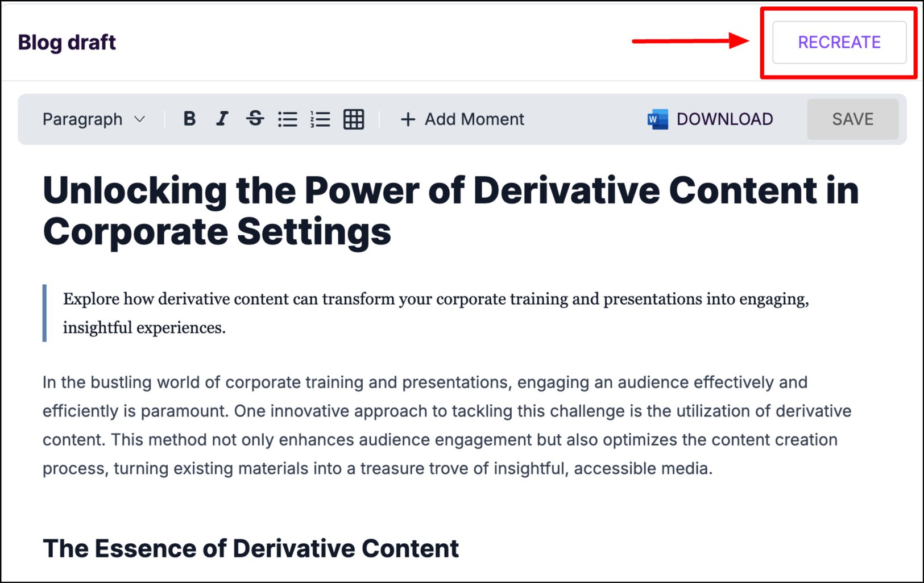Apply italic formatting
This screenshot has height=583, width=924.
(222, 119)
